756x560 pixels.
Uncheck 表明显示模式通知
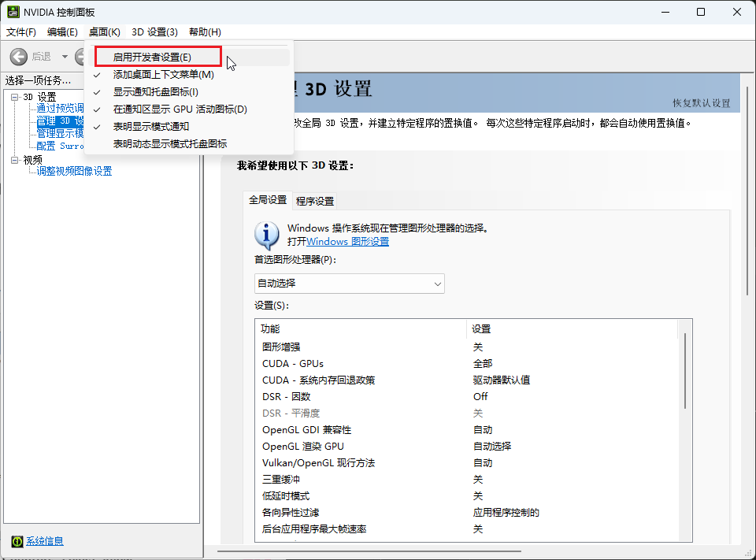point(189,127)
